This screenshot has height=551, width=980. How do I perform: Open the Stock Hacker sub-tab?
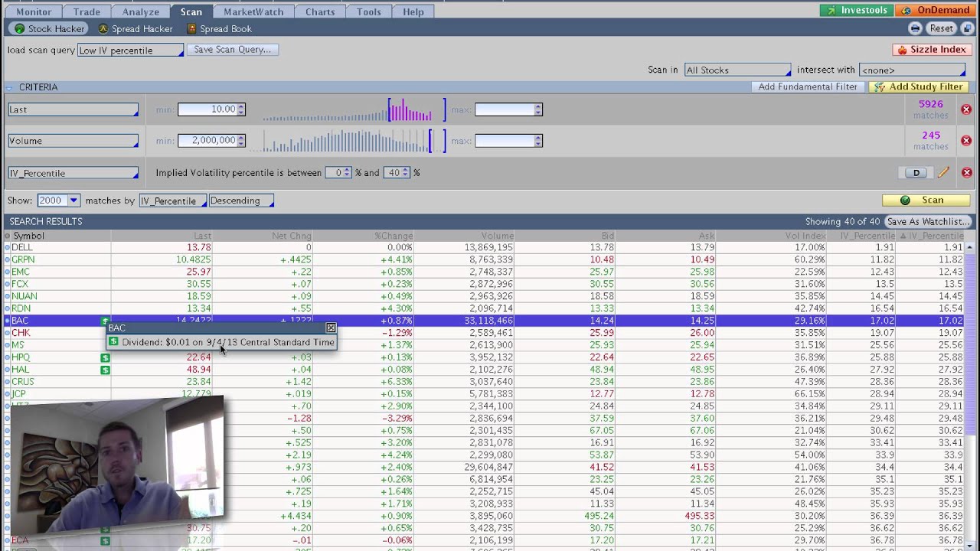(x=48, y=28)
